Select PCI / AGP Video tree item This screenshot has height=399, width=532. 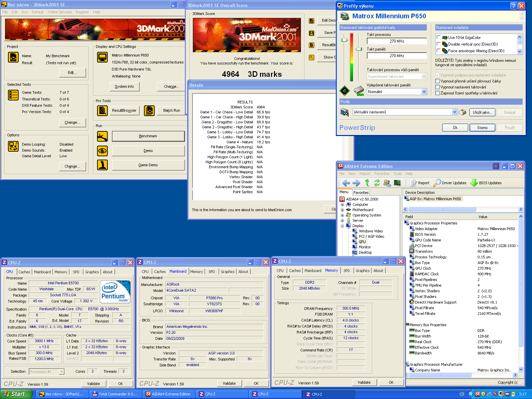[x=371, y=237]
